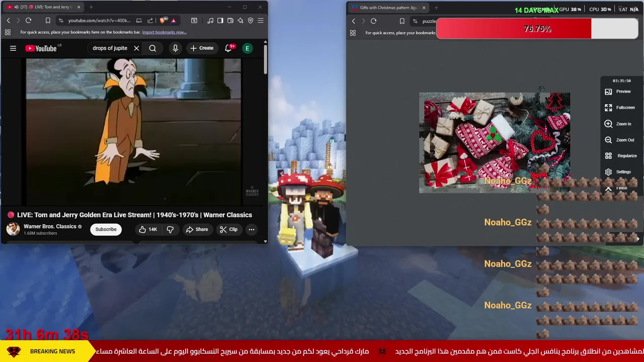
Task: Click the cartoon video player
Action: (x=133, y=132)
